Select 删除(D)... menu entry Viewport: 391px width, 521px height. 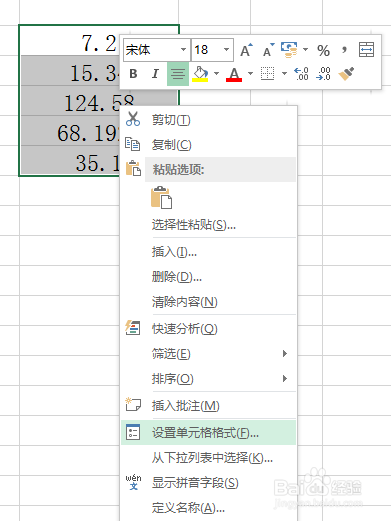click(x=208, y=277)
